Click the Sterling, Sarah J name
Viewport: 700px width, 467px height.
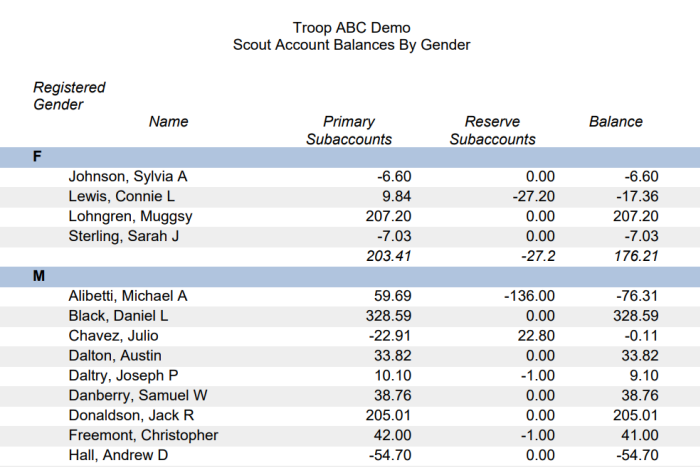coord(124,236)
